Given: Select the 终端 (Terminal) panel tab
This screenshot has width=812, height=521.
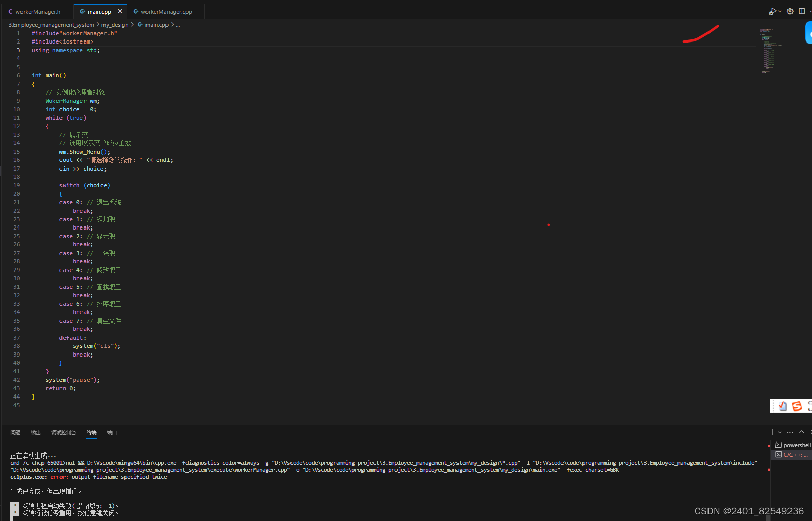Looking at the screenshot, I should pos(91,433).
